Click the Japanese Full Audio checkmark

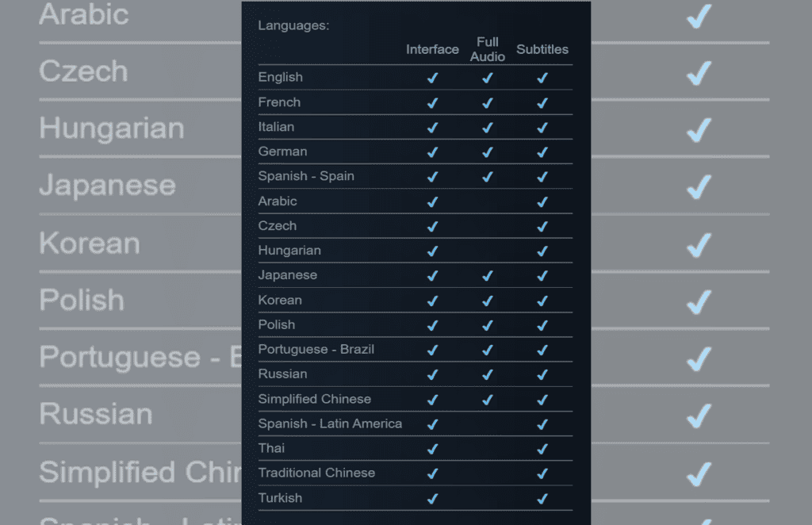click(488, 276)
